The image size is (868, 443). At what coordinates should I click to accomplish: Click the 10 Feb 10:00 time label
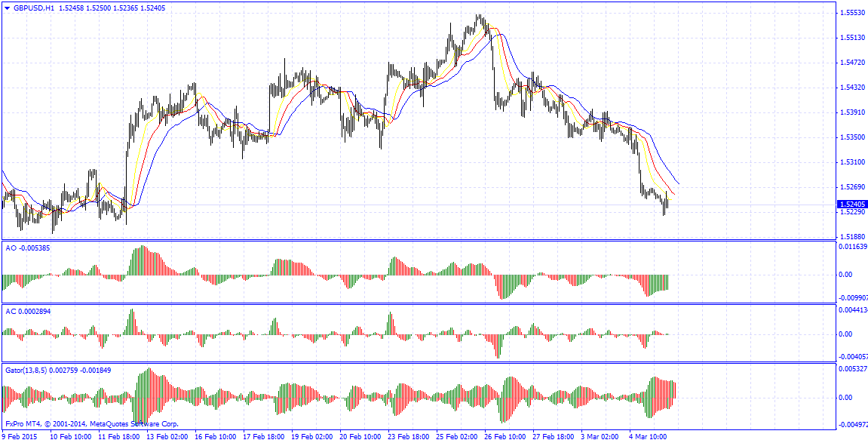point(71,437)
